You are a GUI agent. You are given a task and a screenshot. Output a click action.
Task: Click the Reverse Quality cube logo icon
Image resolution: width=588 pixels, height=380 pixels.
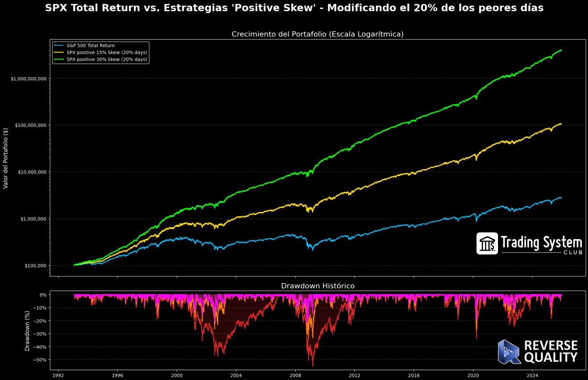(509, 352)
